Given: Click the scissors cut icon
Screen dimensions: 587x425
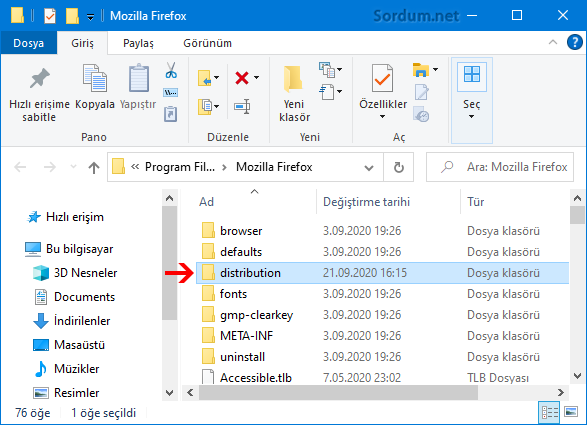Looking at the screenshot, I should point(171,70).
